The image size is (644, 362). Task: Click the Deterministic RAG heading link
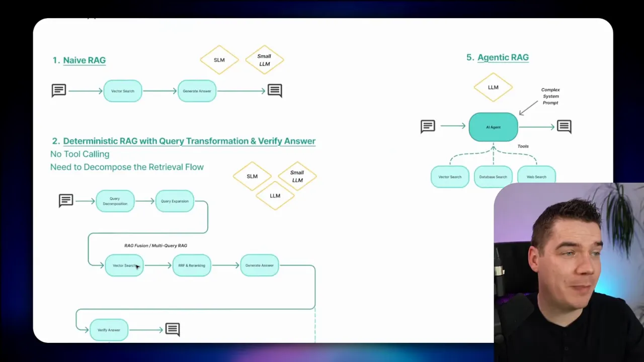click(189, 141)
